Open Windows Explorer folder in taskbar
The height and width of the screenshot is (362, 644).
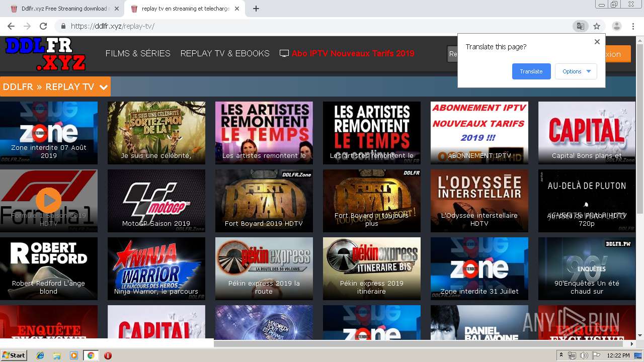pos(57,355)
